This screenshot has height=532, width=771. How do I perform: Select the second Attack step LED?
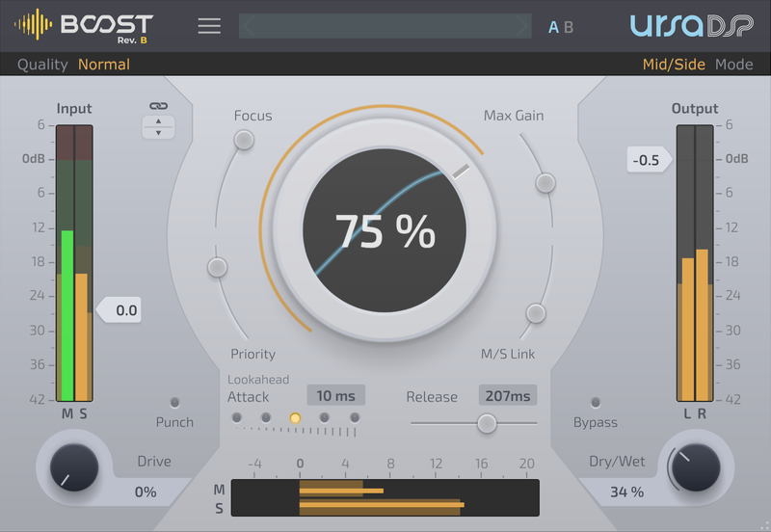coord(266,418)
